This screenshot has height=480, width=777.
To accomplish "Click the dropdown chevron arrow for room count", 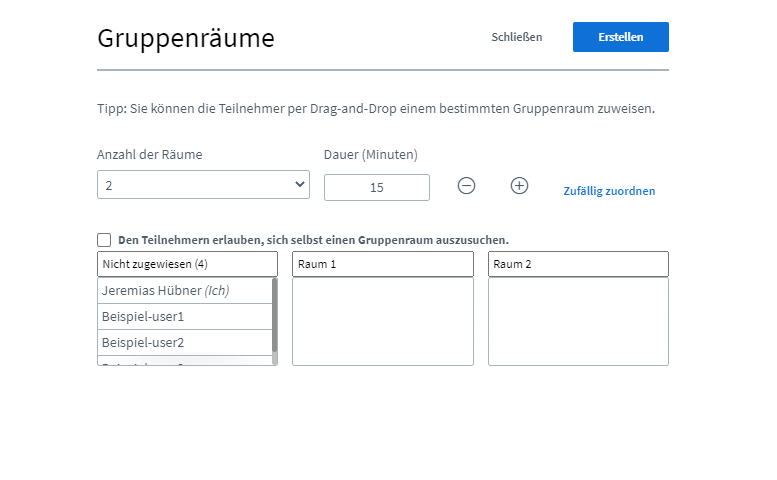I will (299, 184).
